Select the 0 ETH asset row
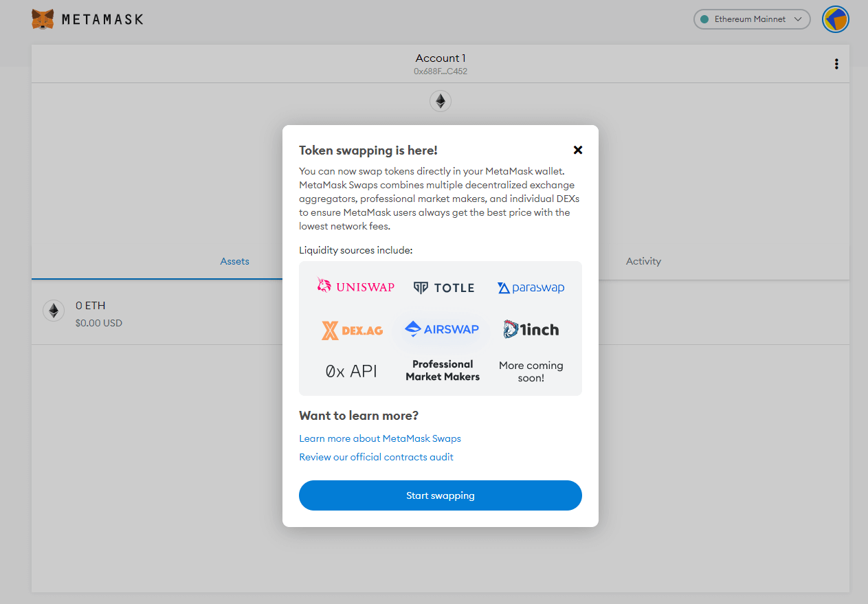The height and width of the screenshot is (604, 868). [x=441, y=312]
